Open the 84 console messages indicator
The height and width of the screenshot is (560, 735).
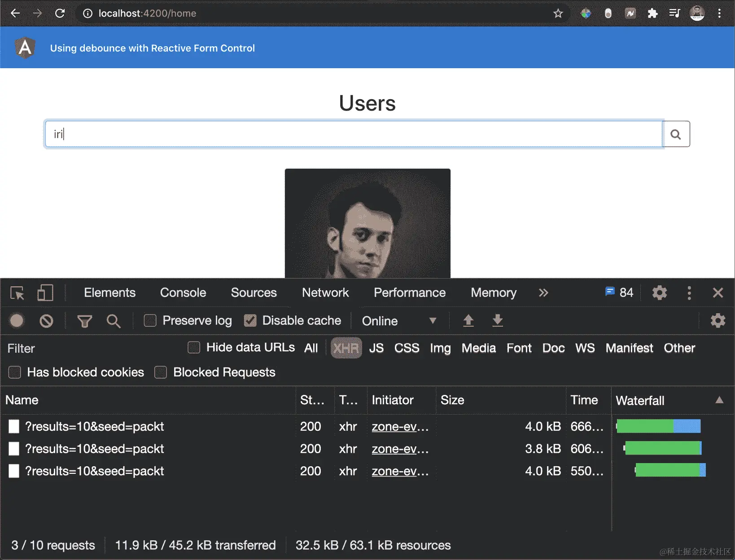(619, 293)
